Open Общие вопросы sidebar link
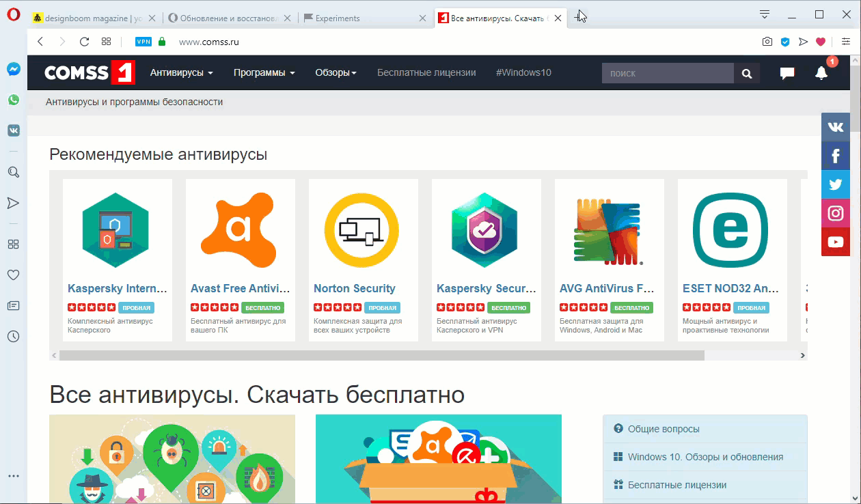The width and height of the screenshot is (861, 504). pyautogui.click(x=664, y=429)
